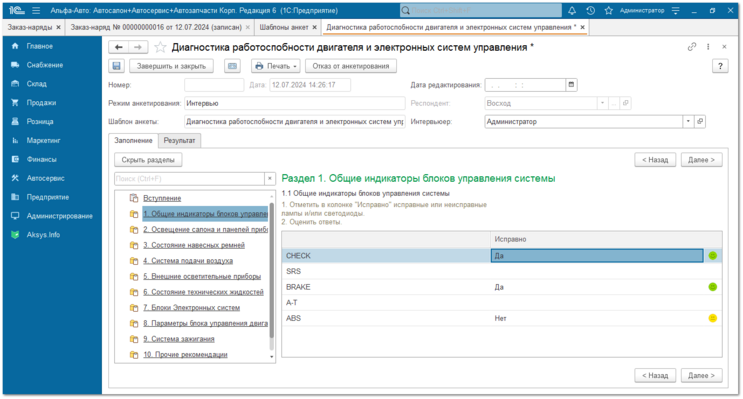Open 6. Состояние технических жидкостей section
The image size is (743, 399).
point(203,292)
